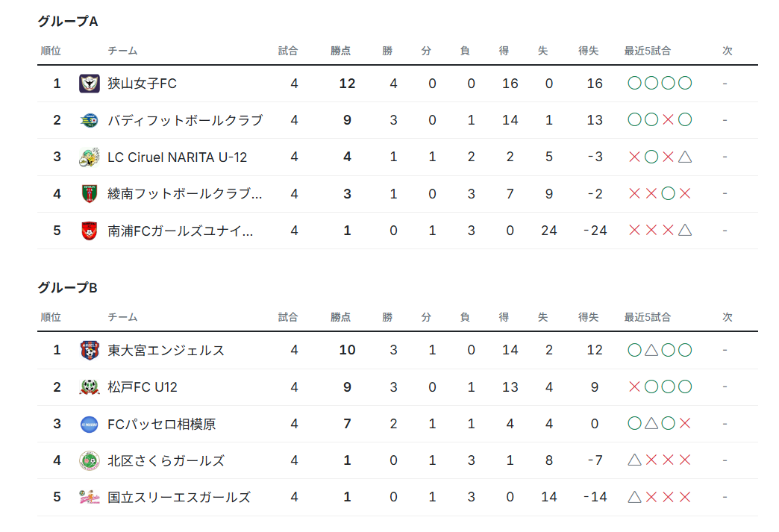
Task: Open the 狭山女子FC team name link
Action: coord(142,84)
